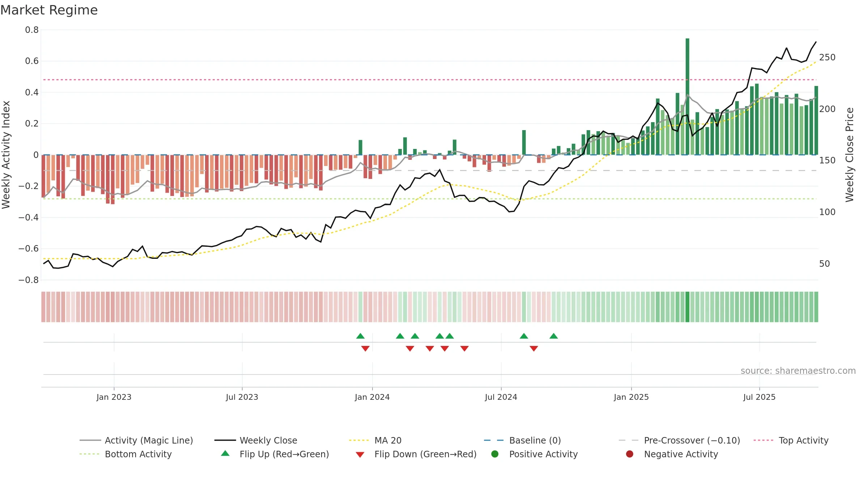Click the Jan 2025 x-axis label
Screen dimensions: 868x488
click(x=631, y=397)
